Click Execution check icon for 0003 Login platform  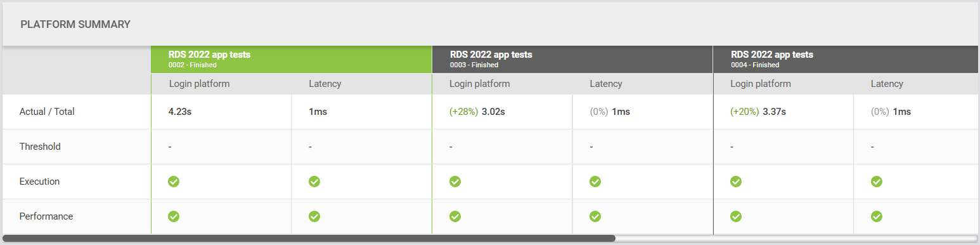click(x=455, y=182)
